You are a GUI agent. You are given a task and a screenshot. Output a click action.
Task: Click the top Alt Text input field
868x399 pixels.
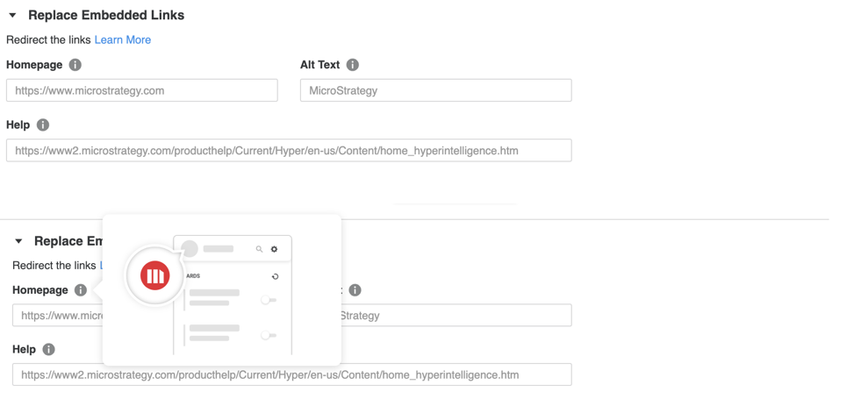(x=435, y=90)
